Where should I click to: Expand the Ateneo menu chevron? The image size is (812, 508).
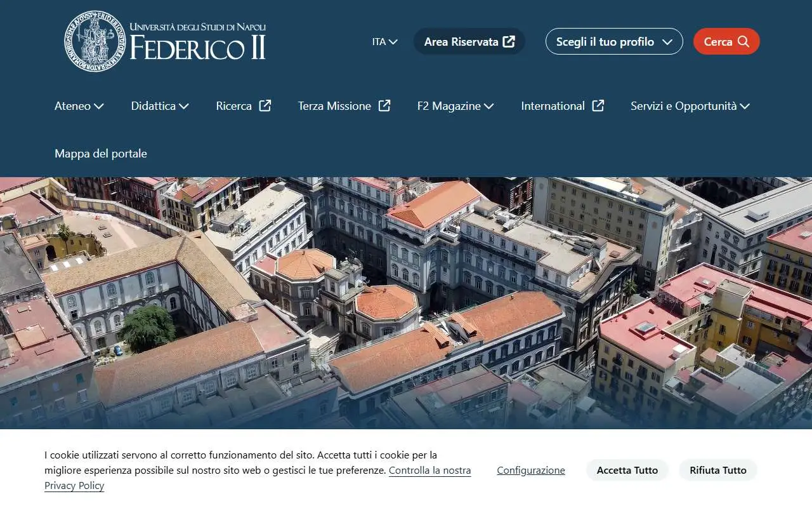coord(99,106)
